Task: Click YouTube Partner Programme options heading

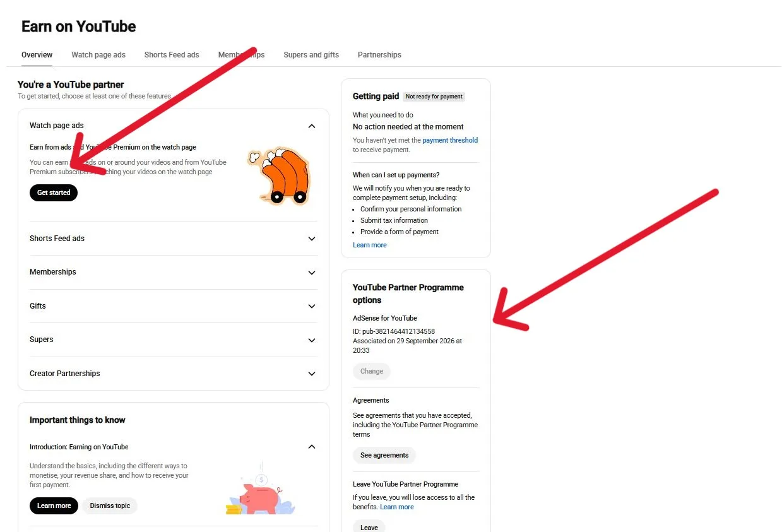Action: (408, 293)
